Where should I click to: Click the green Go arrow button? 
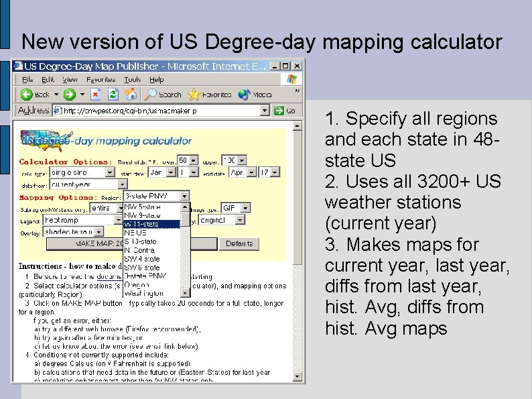point(279,111)
